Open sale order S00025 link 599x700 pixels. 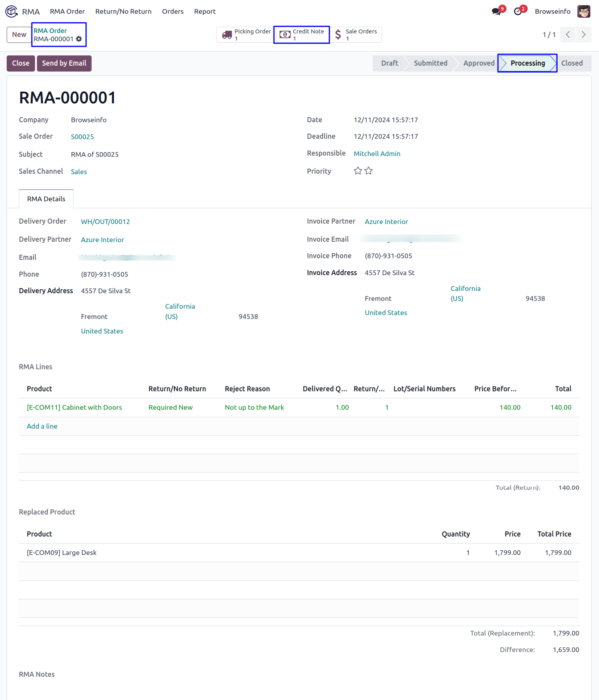coord(82,137)
